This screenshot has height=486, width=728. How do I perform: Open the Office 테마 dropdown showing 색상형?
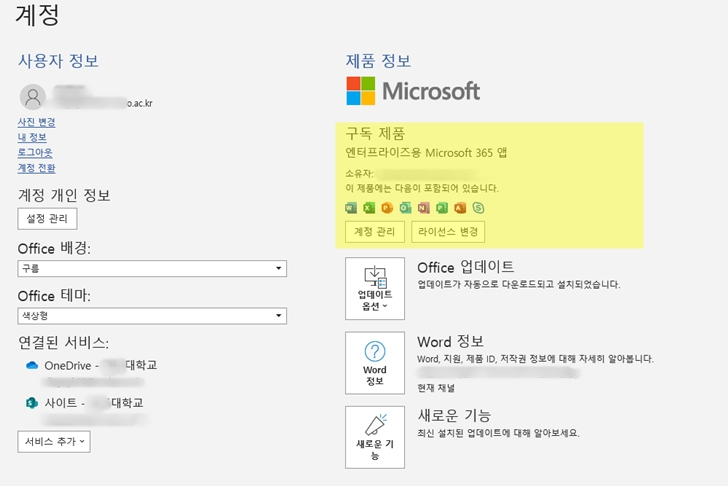152,316
